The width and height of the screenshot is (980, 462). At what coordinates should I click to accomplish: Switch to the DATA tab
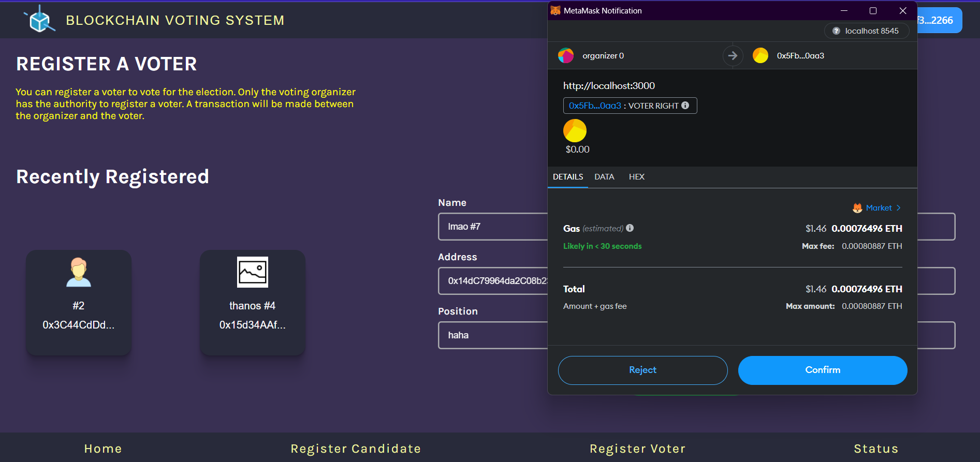tap(604, 177)
